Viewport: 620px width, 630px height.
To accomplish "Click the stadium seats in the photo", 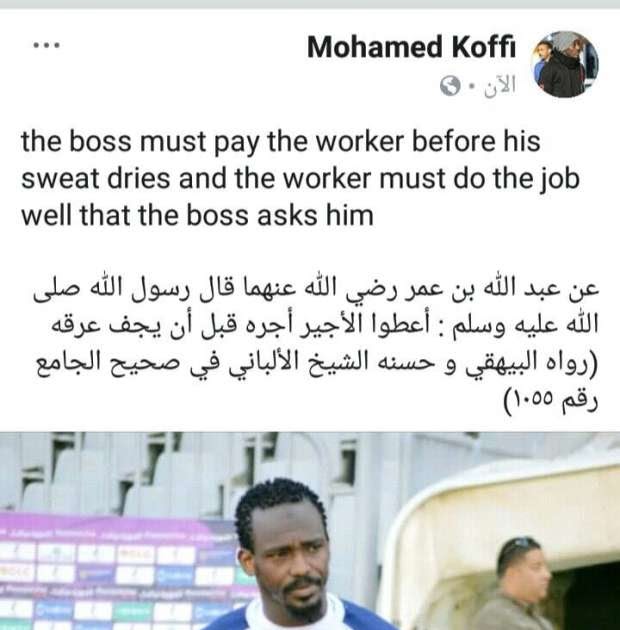I will pyautogui.click(x=181, y=470).
